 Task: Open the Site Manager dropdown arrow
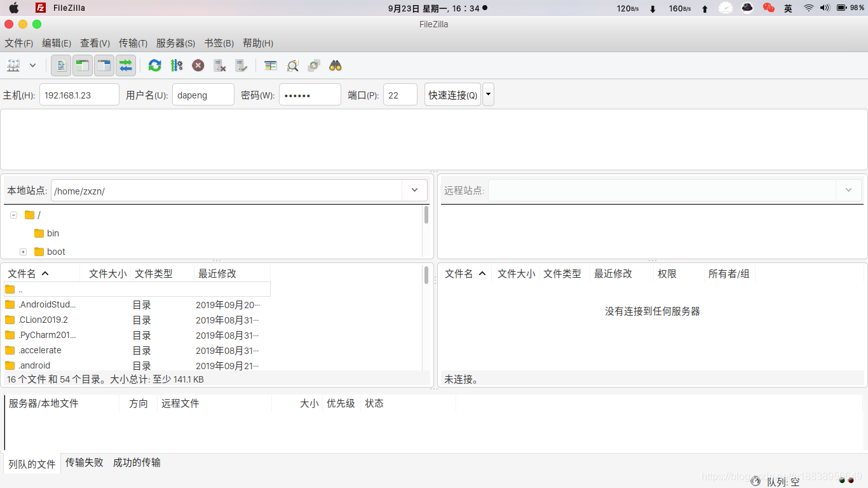(x=32, y=65)
